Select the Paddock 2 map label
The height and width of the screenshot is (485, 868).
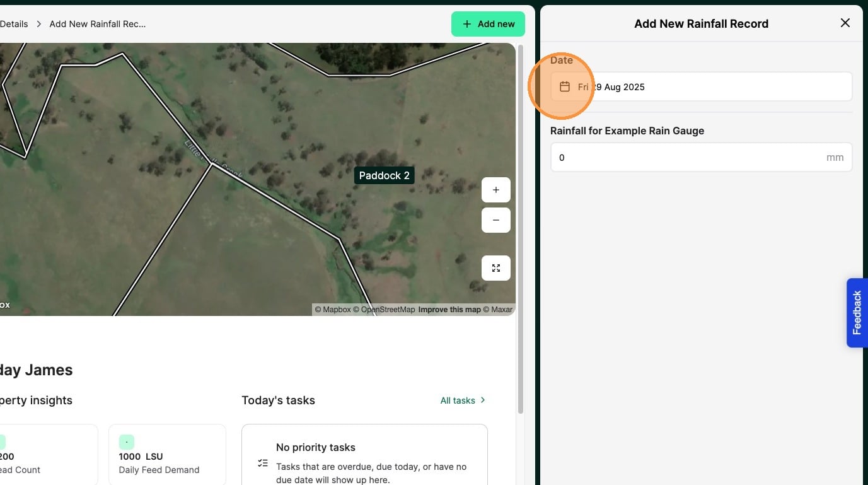[385, 175]
